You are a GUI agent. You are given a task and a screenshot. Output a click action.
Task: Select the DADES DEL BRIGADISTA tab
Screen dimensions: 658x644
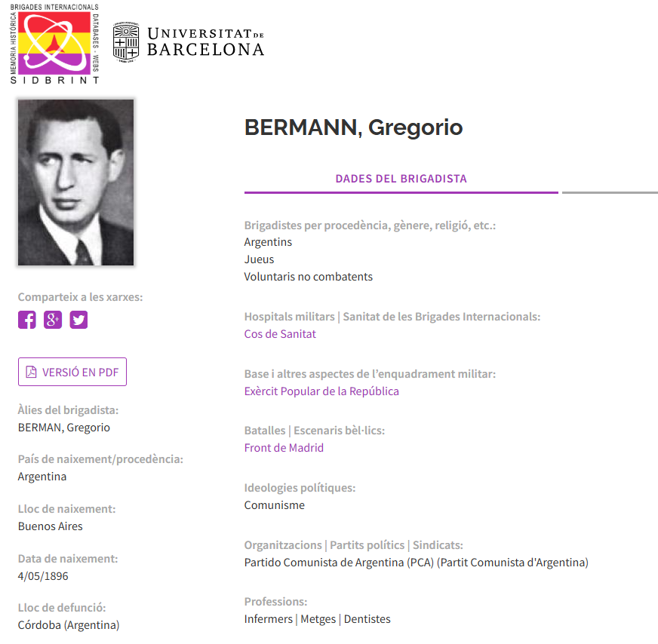[x=401, y=179]
